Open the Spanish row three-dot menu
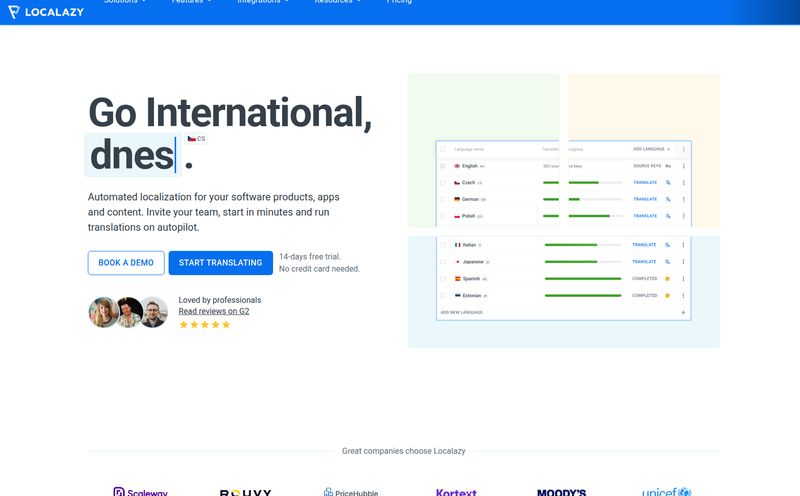The height and width of the screenshot is (496, 800). pos(683,279)
